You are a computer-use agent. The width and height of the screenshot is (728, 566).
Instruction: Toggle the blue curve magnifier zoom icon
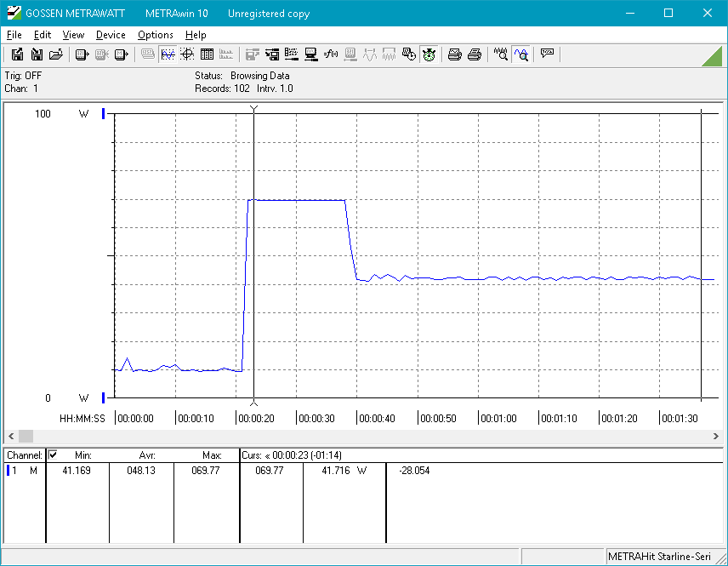tap(521, 54)
